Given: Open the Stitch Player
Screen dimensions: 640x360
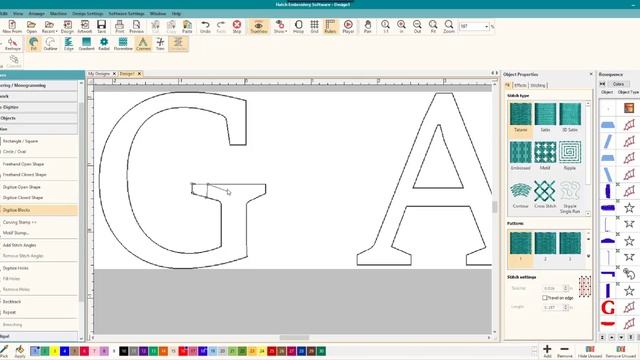Looking at the screenshot, I should tap(348, 27).
